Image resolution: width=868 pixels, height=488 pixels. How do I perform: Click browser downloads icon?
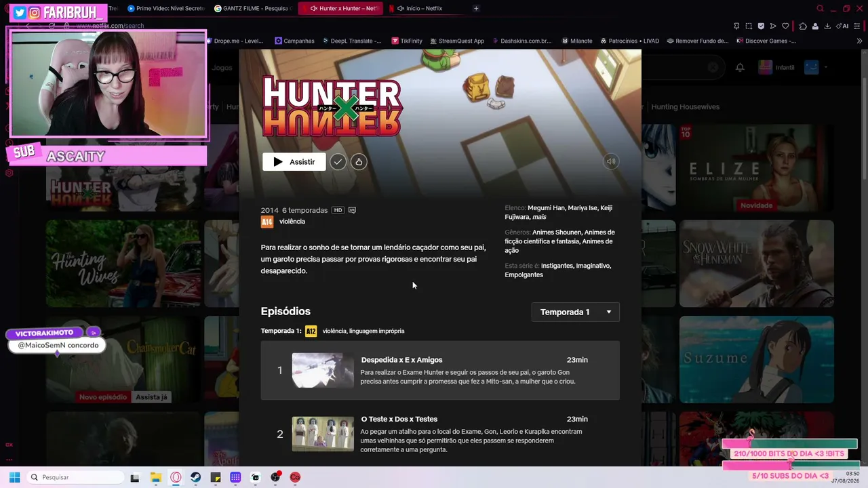tap(827, 26)
